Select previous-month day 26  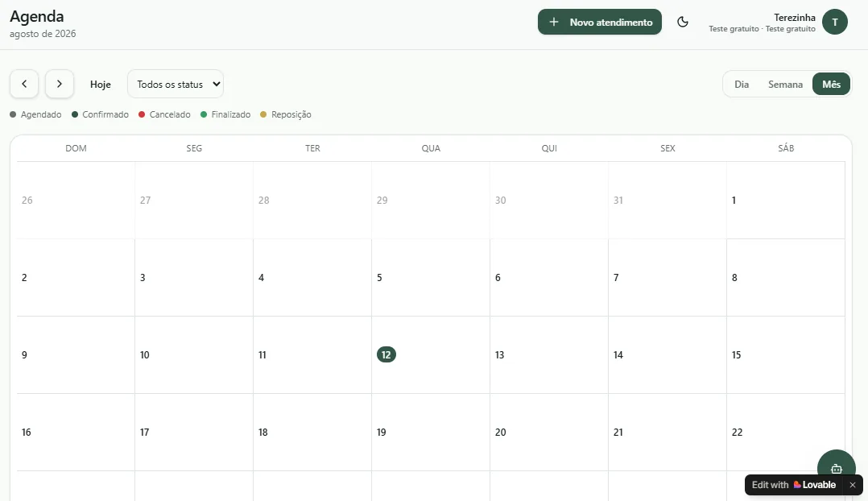(27, 201)
